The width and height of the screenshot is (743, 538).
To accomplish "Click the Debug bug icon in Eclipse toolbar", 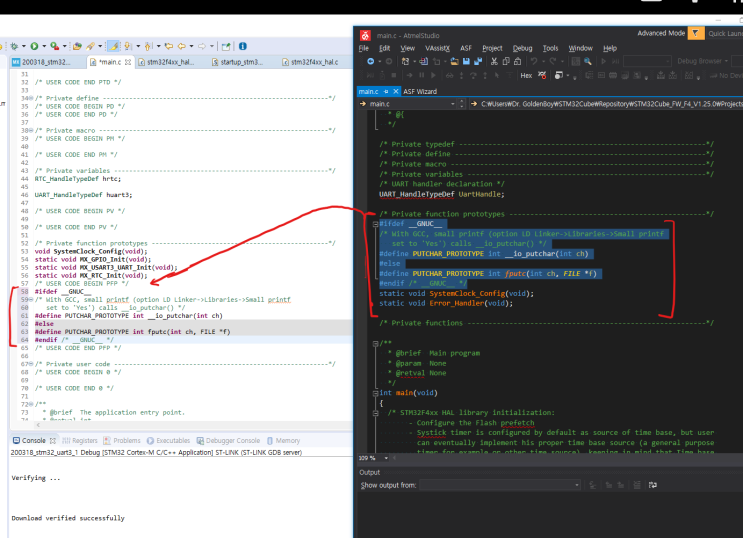I will (14, 46).
